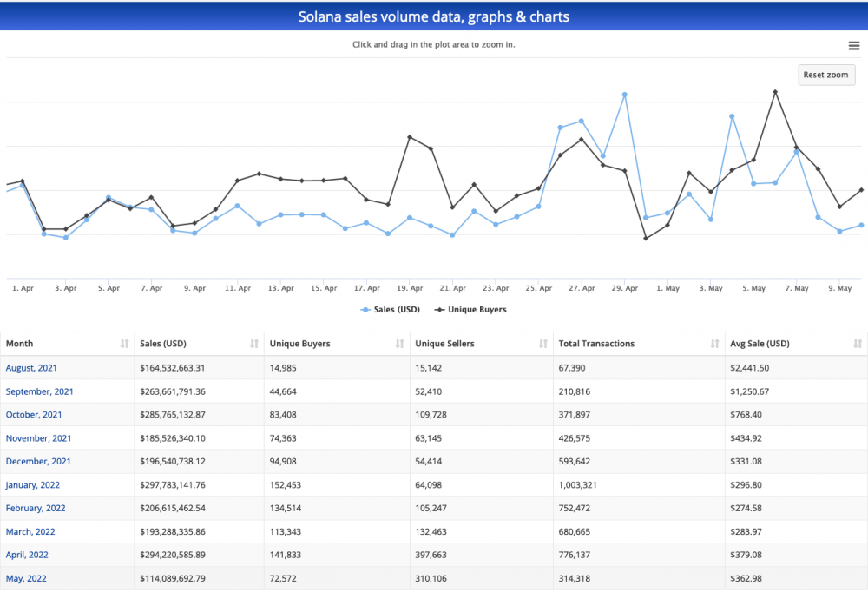Open the September, 2021 month link
Image resolution: width=868 pixels, height=592 pixels.
click(x=39, y=391)
